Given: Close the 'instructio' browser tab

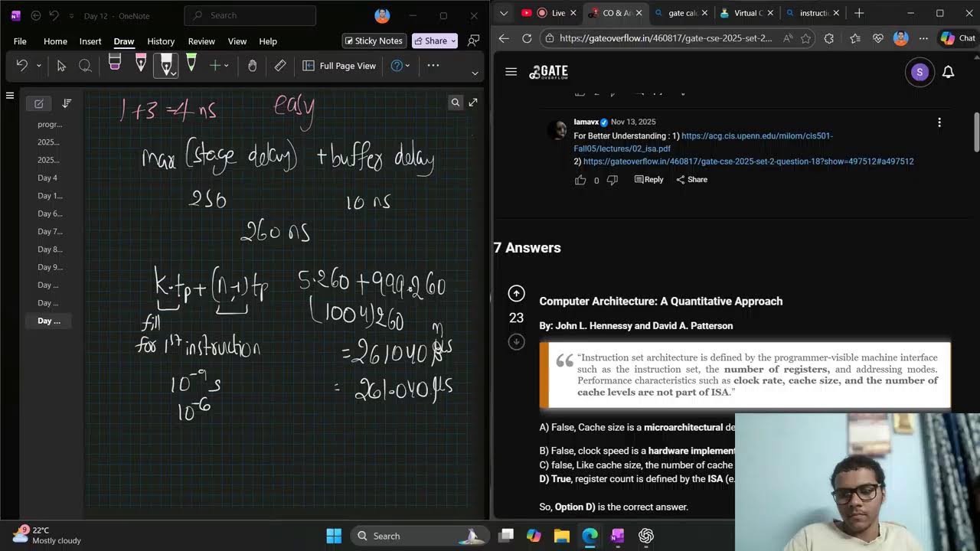Looking at the screenshot, I should [x=836, y=13].
